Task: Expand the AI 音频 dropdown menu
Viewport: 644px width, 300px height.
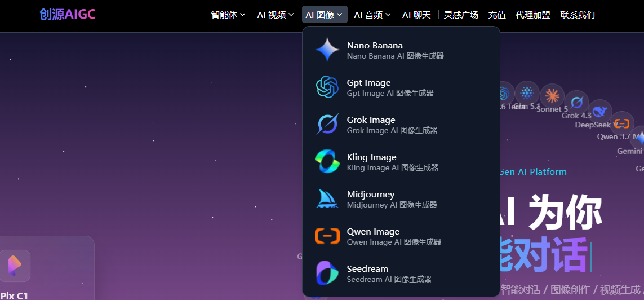Action: 372,15
